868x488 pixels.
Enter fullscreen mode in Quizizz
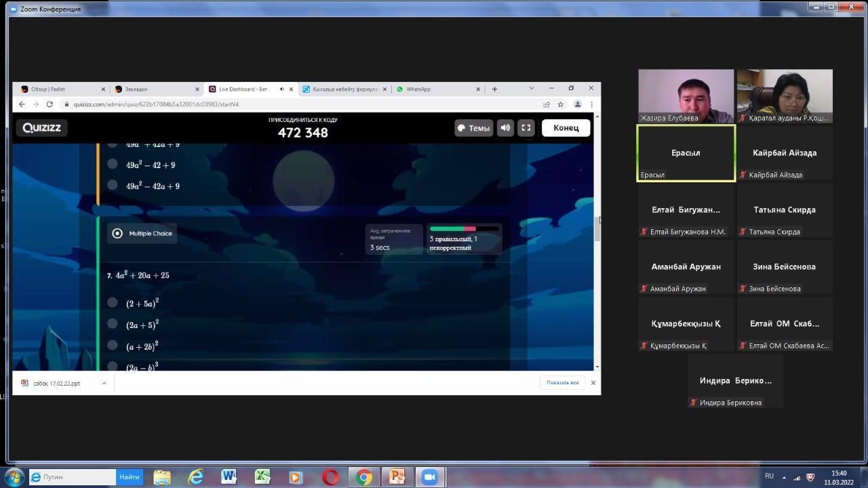(526, 128)
